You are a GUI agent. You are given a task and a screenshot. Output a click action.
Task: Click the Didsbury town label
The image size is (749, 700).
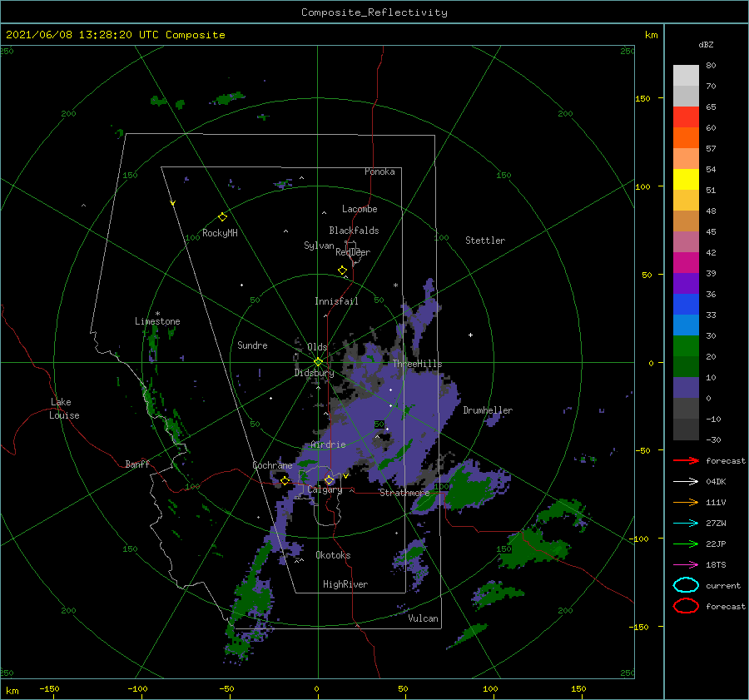click(x=314, y=373)
